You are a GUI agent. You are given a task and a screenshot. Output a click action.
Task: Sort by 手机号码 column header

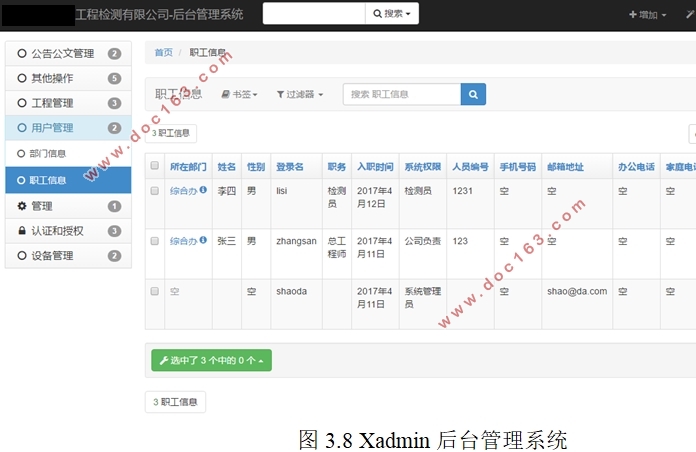[518, 167]
